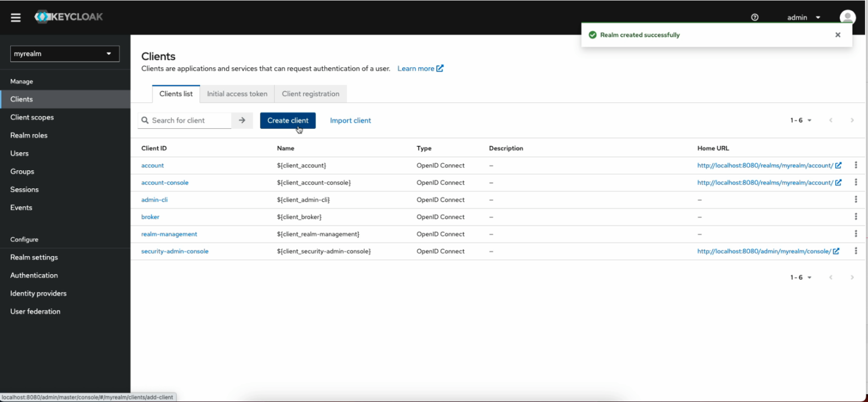
Task: Open the help question mark icon
Action: [x=754, y=17]
